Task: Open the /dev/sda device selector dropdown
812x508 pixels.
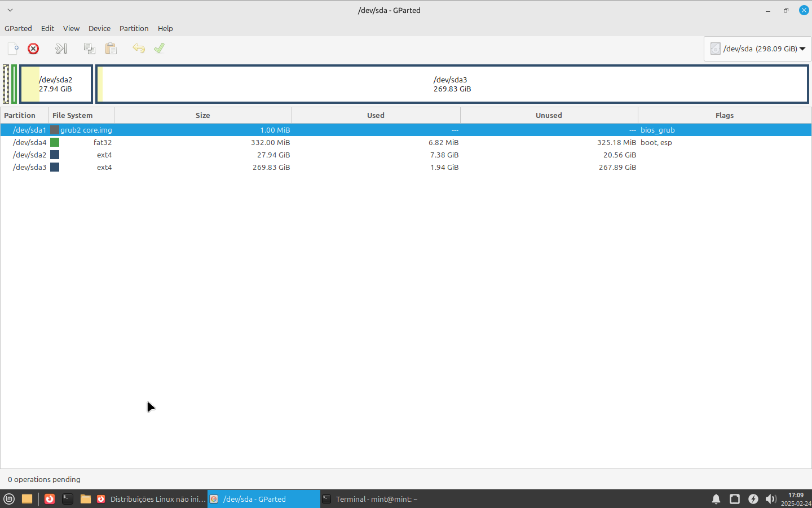Action: [757, 49]
